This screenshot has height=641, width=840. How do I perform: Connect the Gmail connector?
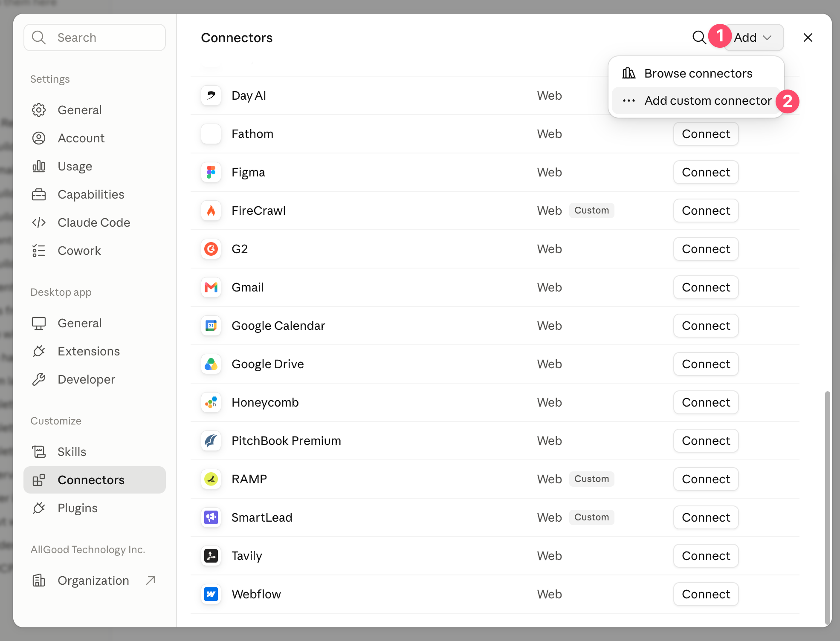click(706, 287)
